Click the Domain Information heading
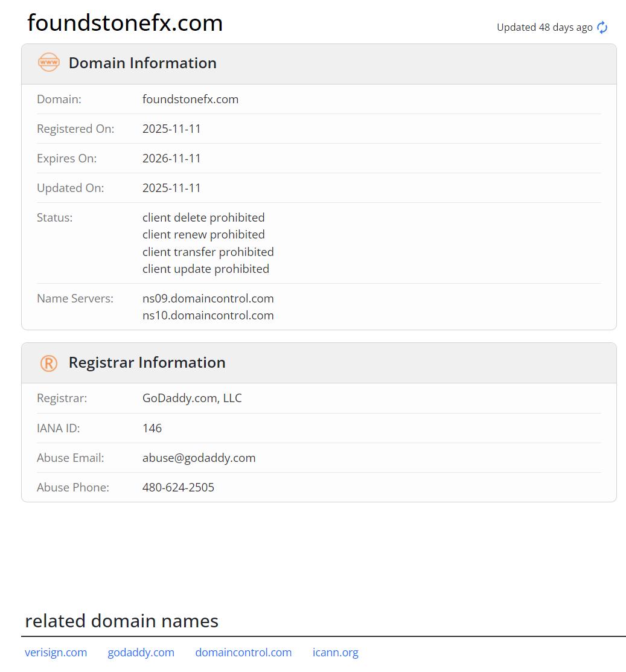 point(142,63)
